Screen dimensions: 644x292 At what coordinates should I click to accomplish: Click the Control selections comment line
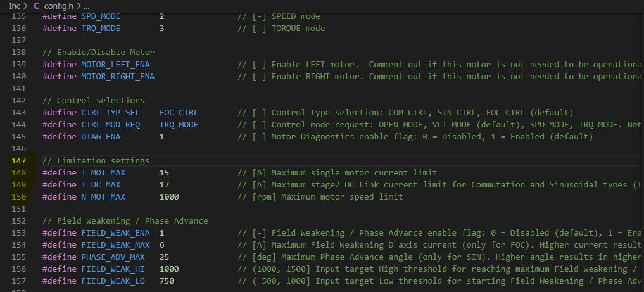pos(93,101)
